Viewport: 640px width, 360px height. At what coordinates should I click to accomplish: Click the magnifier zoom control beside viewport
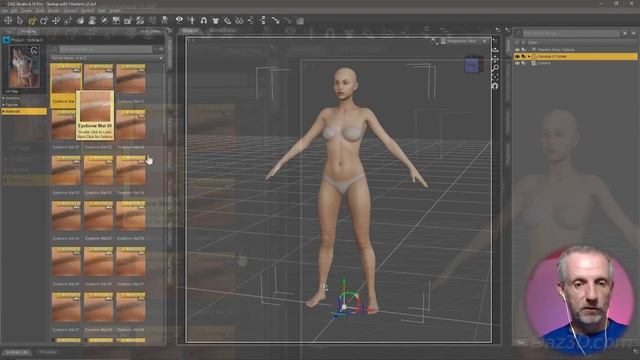coord(495,69)
